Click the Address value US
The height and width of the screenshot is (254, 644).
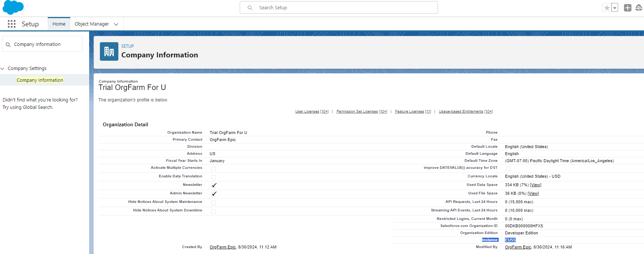212,154
